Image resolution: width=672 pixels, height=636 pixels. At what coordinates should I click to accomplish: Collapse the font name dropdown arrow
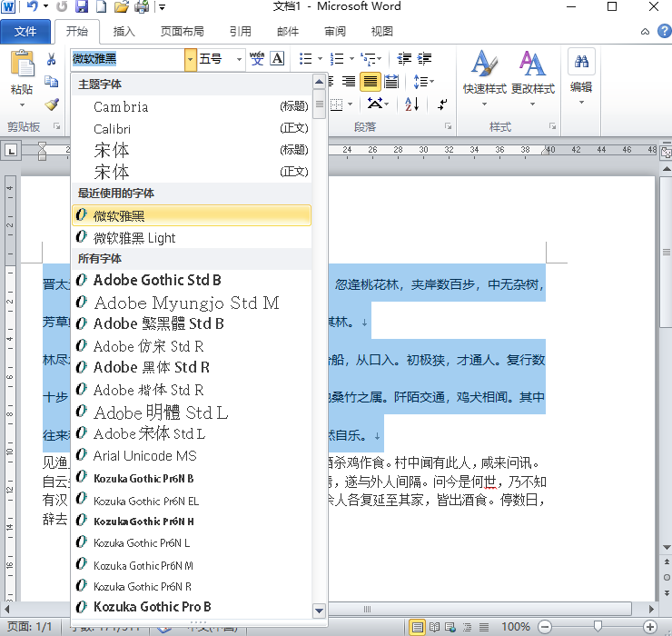coord(191,59)
